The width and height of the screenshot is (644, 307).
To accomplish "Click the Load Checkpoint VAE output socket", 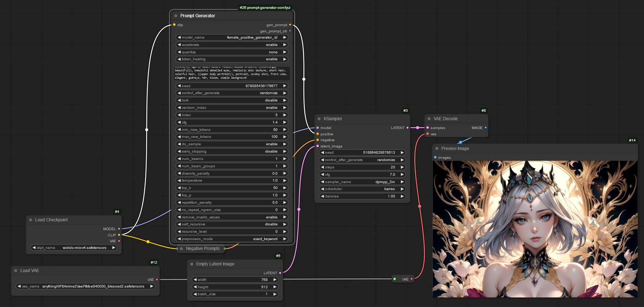I will click(x=119, y=241).
